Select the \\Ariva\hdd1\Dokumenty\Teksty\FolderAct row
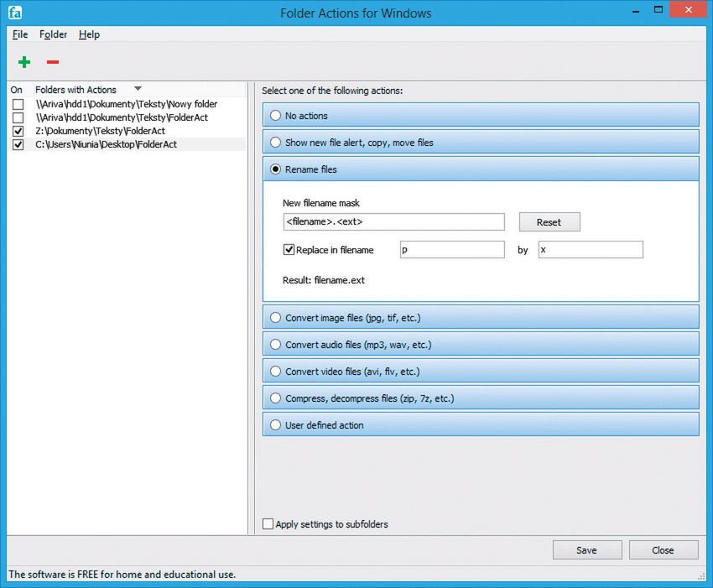 point(127,117)
